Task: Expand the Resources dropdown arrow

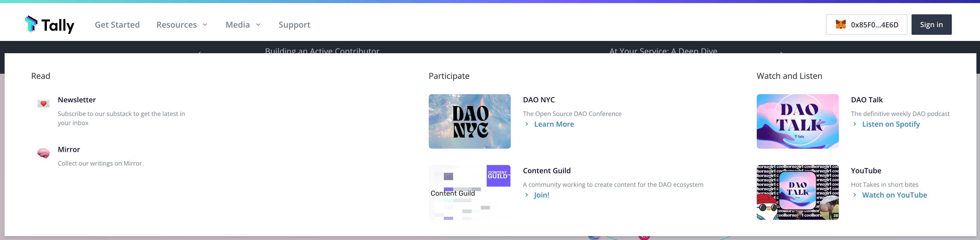Action: (x=205, y=25)
